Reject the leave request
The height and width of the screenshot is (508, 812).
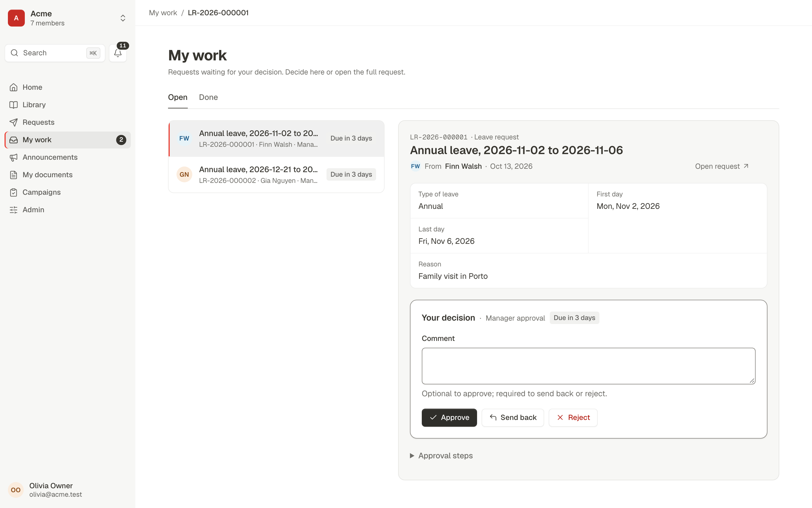point(573,418)
